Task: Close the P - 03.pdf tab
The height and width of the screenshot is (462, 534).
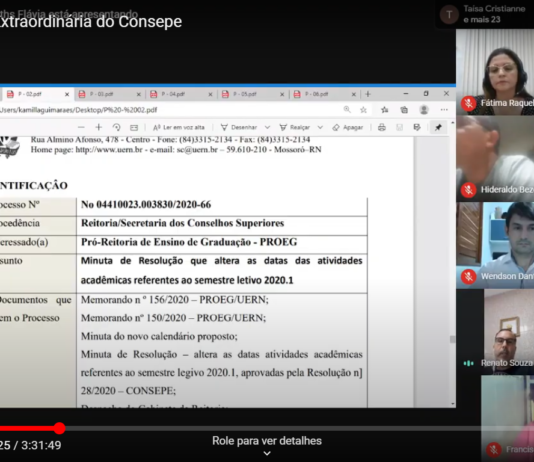Action: (139, 94)
